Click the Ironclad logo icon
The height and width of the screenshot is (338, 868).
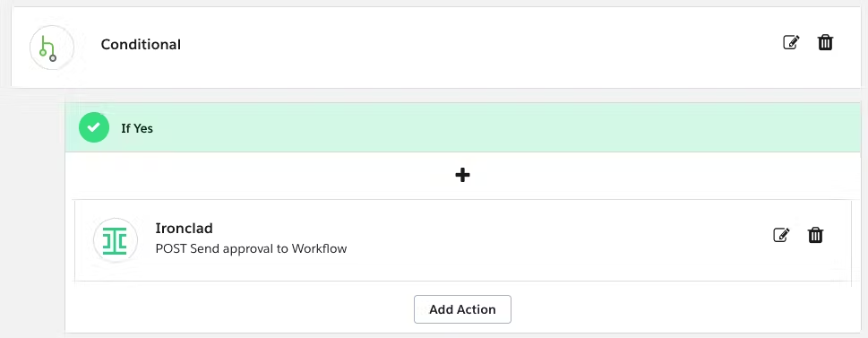point(116,240)
